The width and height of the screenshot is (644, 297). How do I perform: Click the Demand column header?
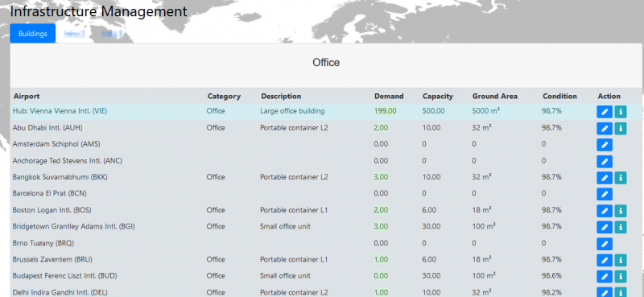tap(389, 96)
